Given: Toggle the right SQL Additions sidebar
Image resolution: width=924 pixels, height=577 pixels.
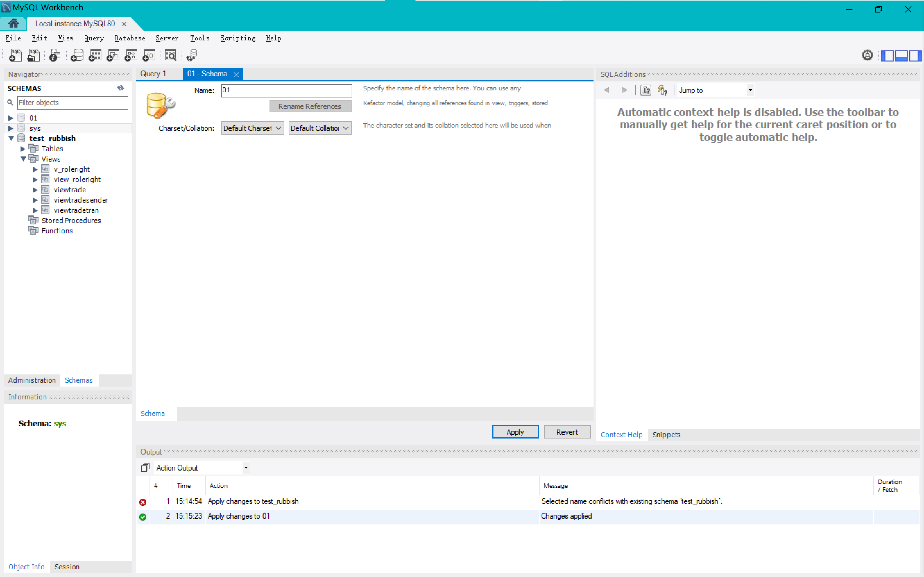Looking at the screenshot, I should [x=915, y=56].
